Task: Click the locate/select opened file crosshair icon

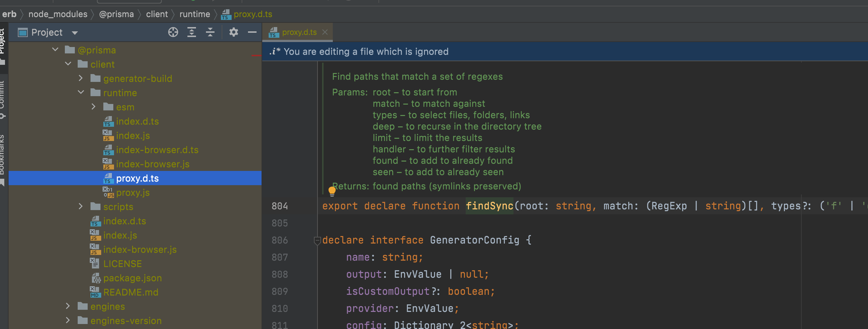Action: [x=173, y=32]
